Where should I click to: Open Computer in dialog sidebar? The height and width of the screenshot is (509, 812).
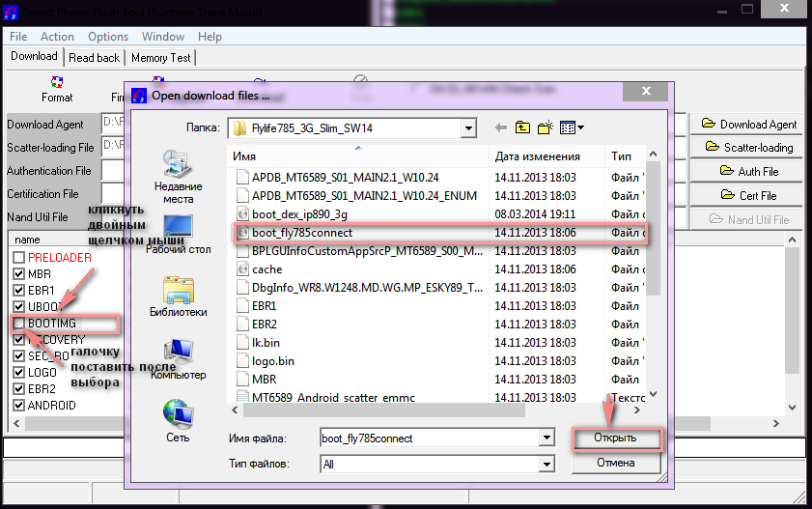point(178,358)
